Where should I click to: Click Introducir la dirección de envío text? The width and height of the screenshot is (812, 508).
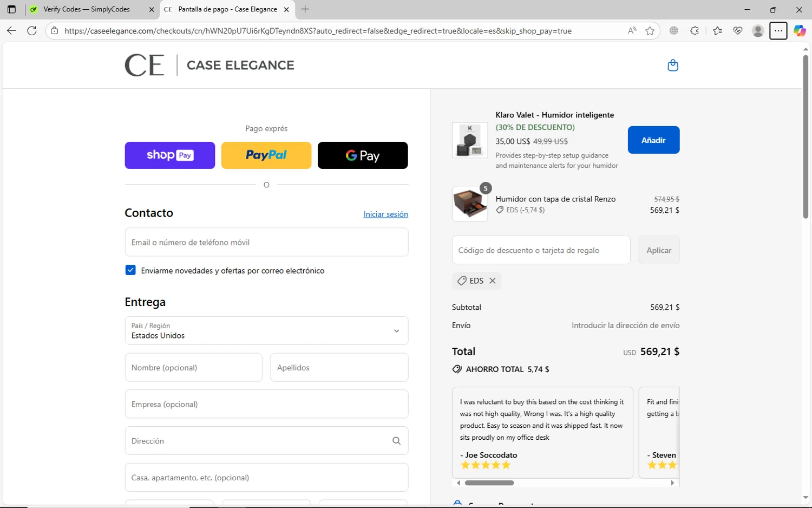pos(625,325)
